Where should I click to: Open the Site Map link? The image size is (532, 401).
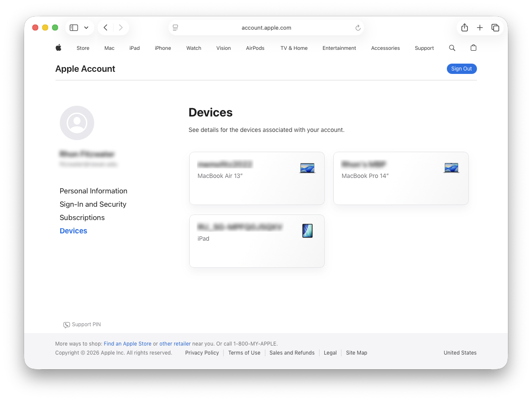pyautogui.click(x=357, y=353)
